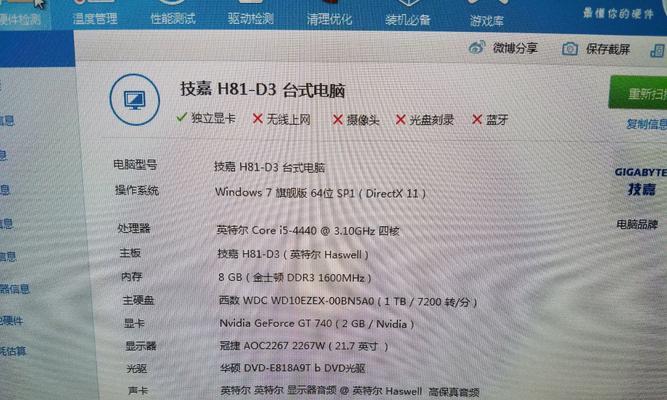Click the Core i5-4440 @ 3.10GHz value
Image resolution: width=667 pixels, height=400 pixels.
[308, 231]
